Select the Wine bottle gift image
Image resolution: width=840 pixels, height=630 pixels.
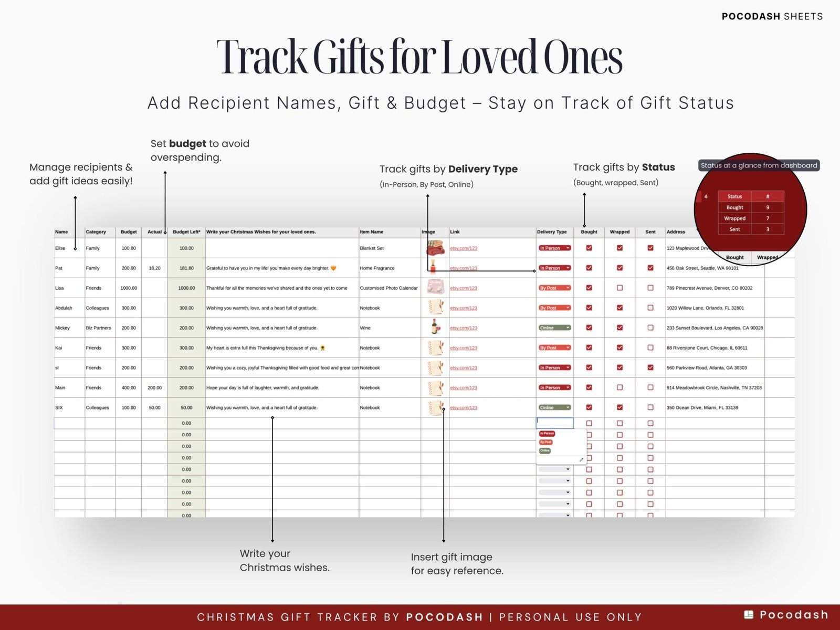[x=435, y=328]
